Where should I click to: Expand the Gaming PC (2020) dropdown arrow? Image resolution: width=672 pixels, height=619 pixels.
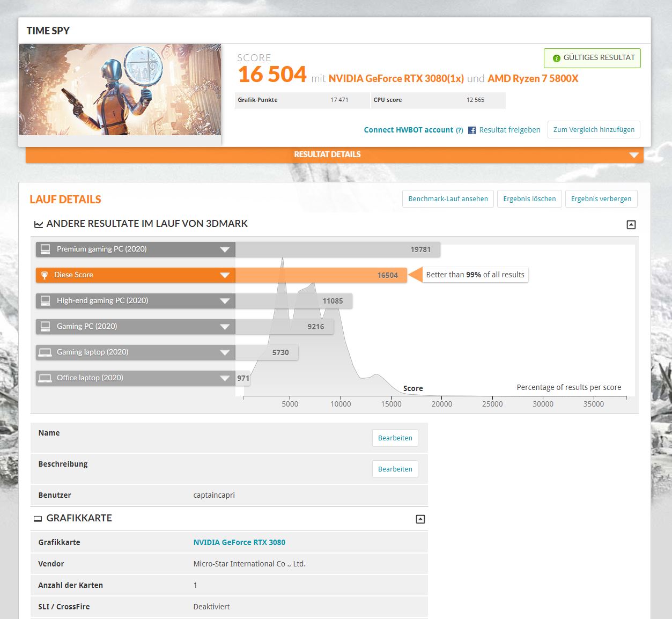click(225, 327)
